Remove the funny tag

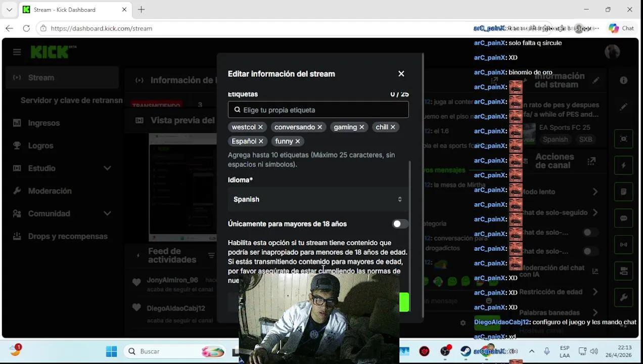click(x=298, y=142)
